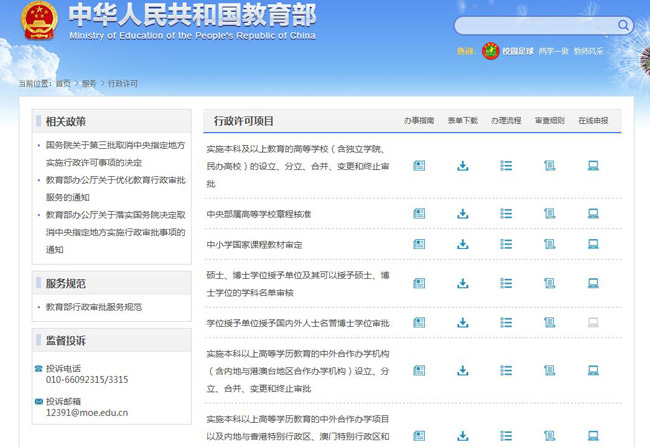The image size is (650, 447).
Task: Click 在线申报 icon for 中小学国家课程教材审定
Action: (593, 243)
